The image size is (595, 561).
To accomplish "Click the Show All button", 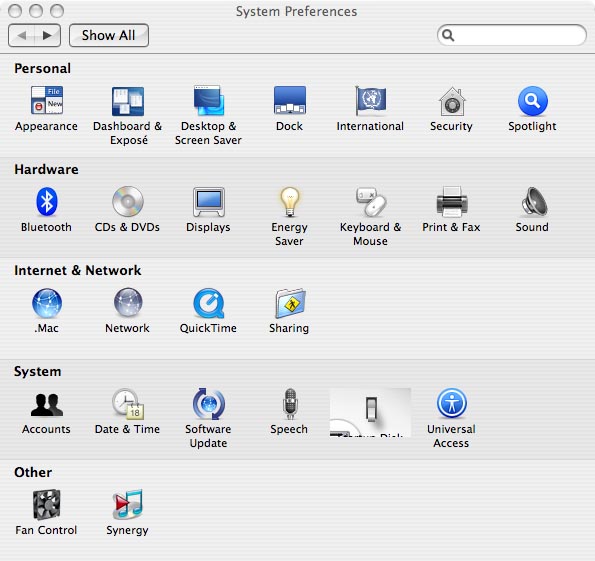I will point(109,35).
